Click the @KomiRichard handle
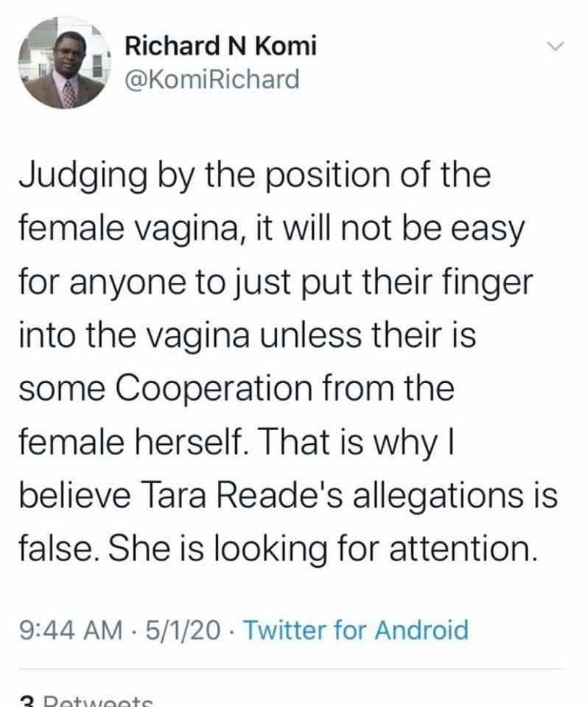 [212, 78]
